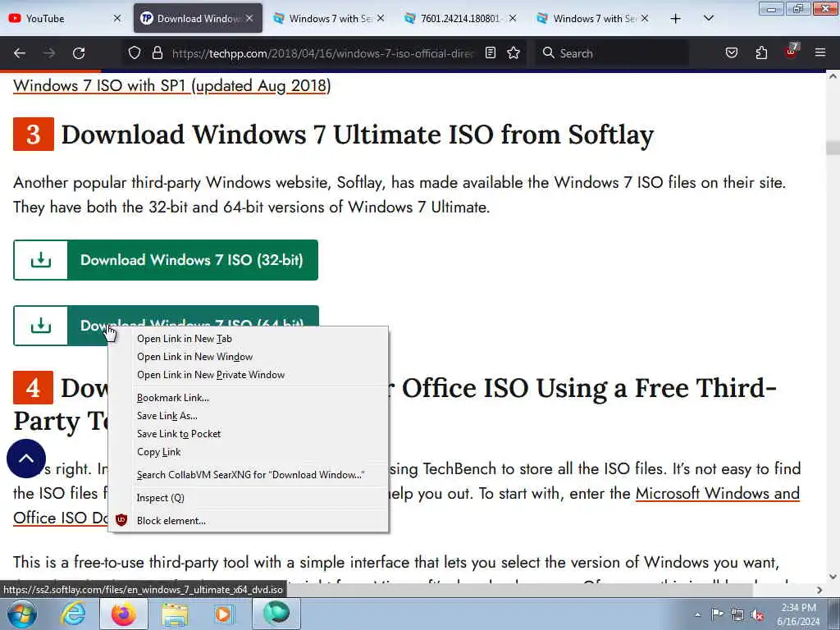Click the URL address bar

pyautogui.click(x=323, y=53)
